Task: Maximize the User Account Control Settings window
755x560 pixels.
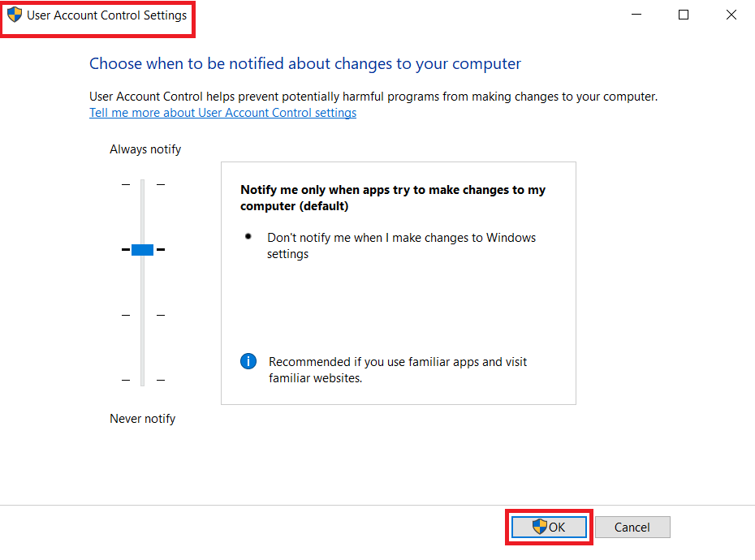Action: [684, 15]
